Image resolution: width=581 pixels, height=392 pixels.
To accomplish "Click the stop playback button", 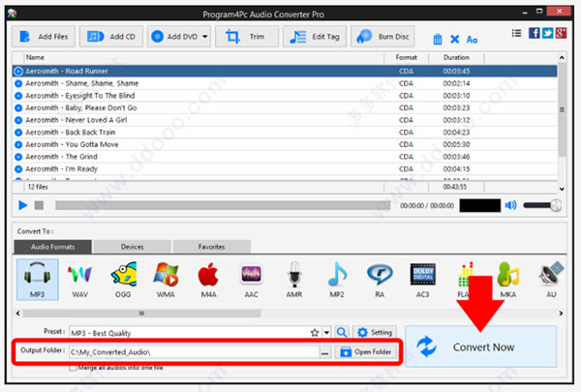I will click(39, 205).
